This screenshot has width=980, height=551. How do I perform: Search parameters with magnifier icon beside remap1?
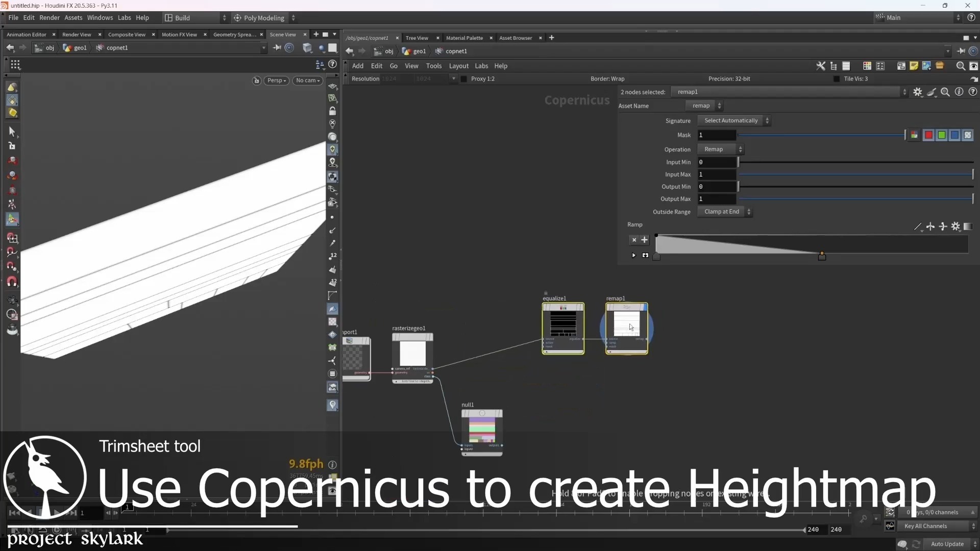click(x=945, y=92)
